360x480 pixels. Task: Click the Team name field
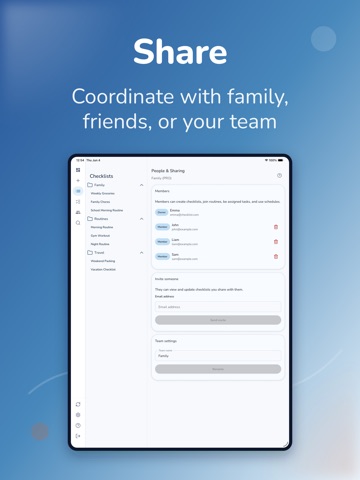tap(218, 355)
